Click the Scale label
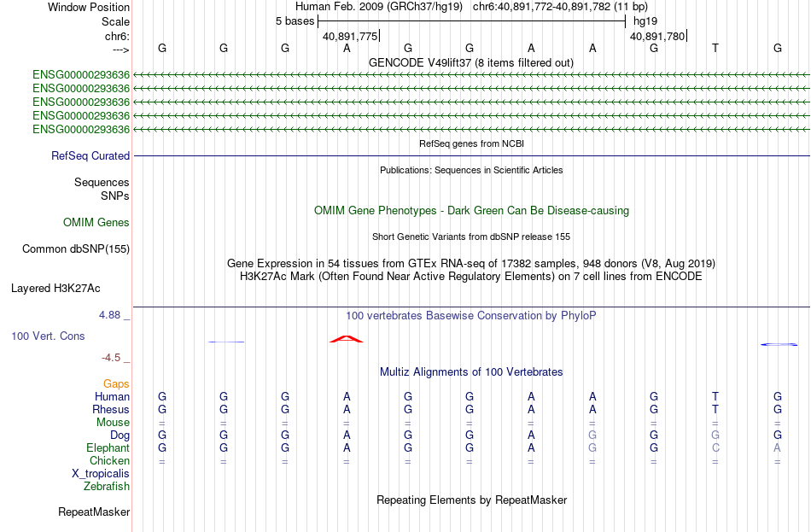The width and height of the screenshot is (811, 532). [115, 21]
